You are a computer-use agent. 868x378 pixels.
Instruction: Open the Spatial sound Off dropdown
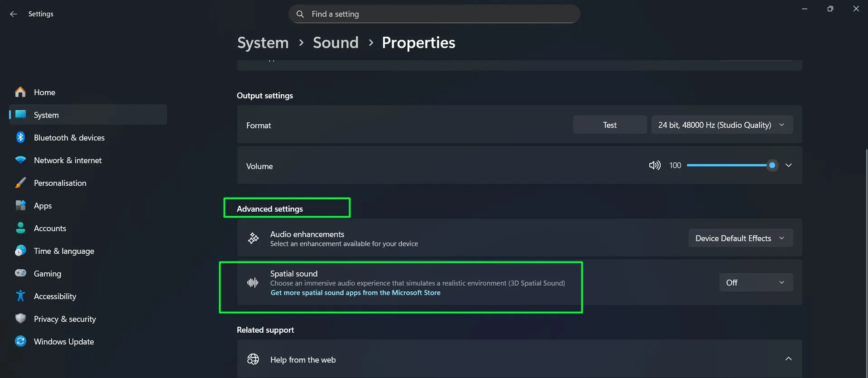[x=756, y=282]
